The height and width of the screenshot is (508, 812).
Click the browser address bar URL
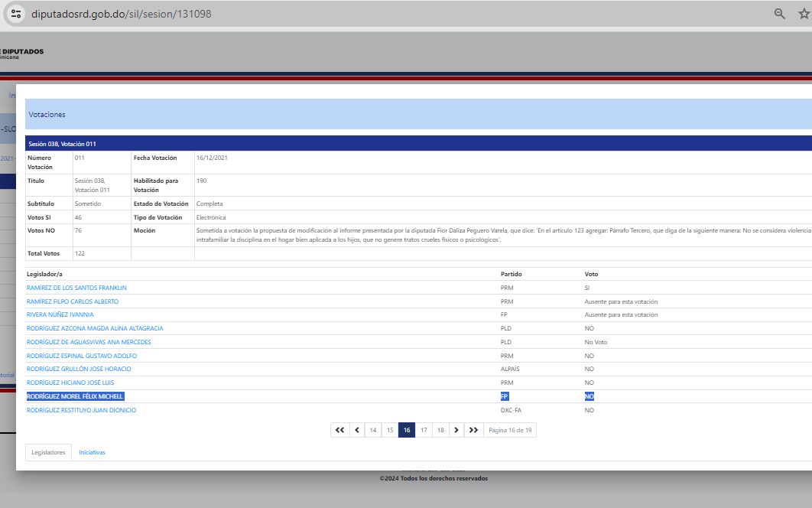pyautogui.click(x=122, y=14)
